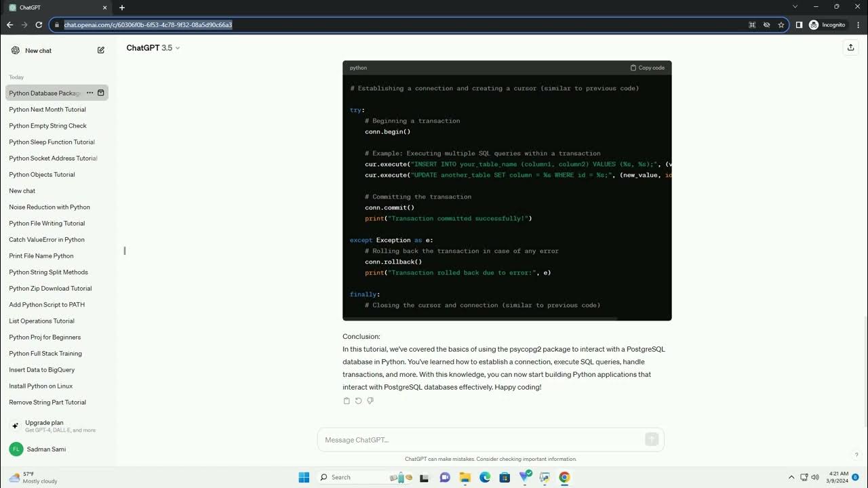Expand the ChatGPT 3.5 model selector
Screen dimensions: 868x488
pos(153,47)
